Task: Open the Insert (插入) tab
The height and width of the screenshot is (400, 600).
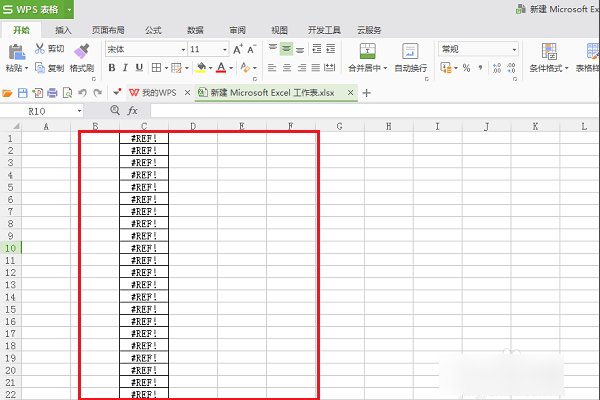Action: click(63, 30)
